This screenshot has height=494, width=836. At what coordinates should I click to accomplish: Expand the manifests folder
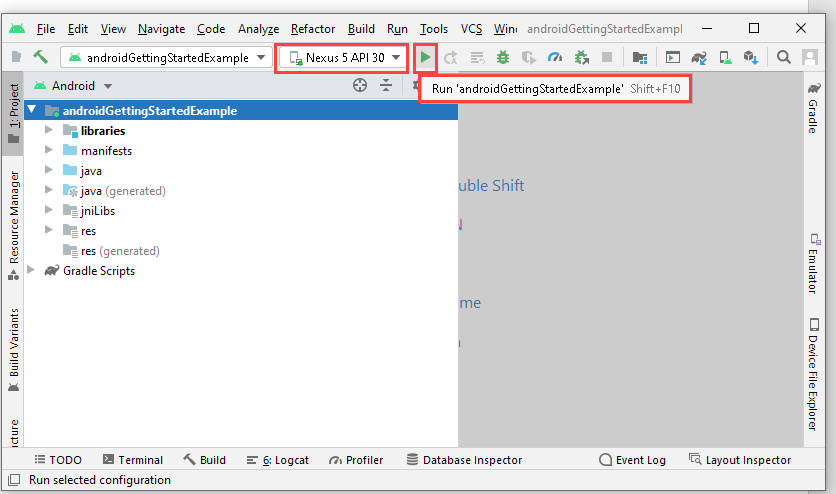coord(49,150)
